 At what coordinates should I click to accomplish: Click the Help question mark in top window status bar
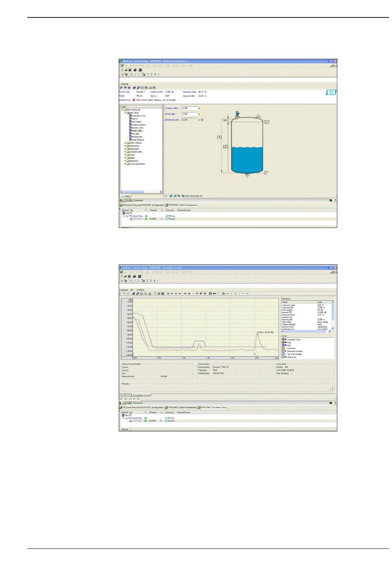tap(335, 200)
